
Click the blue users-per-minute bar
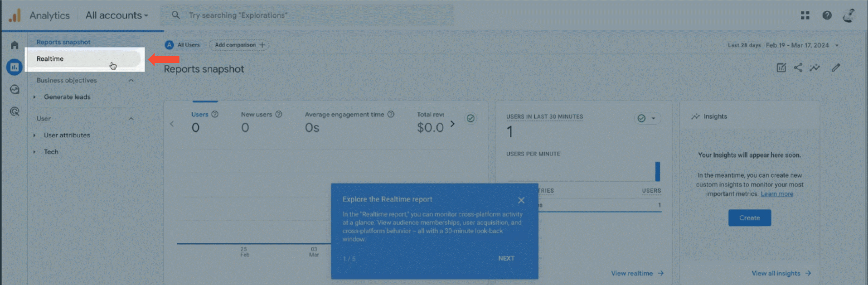click(658, 172)
